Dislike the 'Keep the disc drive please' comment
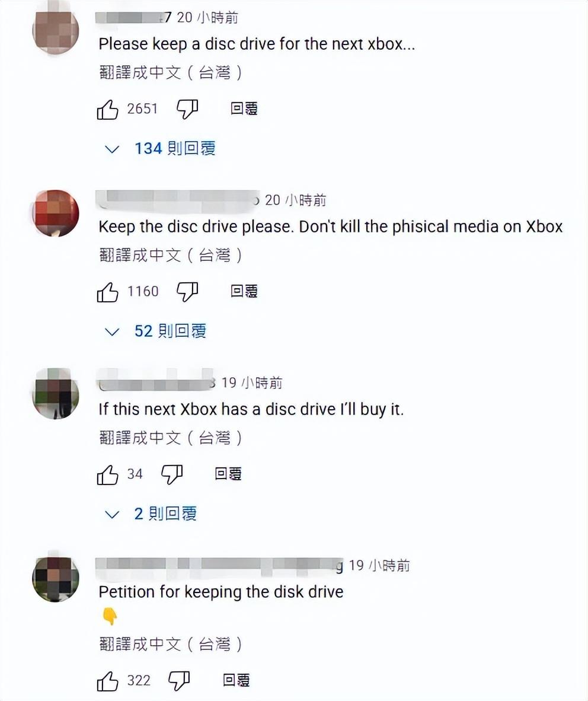The width and height of the screenshot is (588, 701). click(x=187, y=292)
